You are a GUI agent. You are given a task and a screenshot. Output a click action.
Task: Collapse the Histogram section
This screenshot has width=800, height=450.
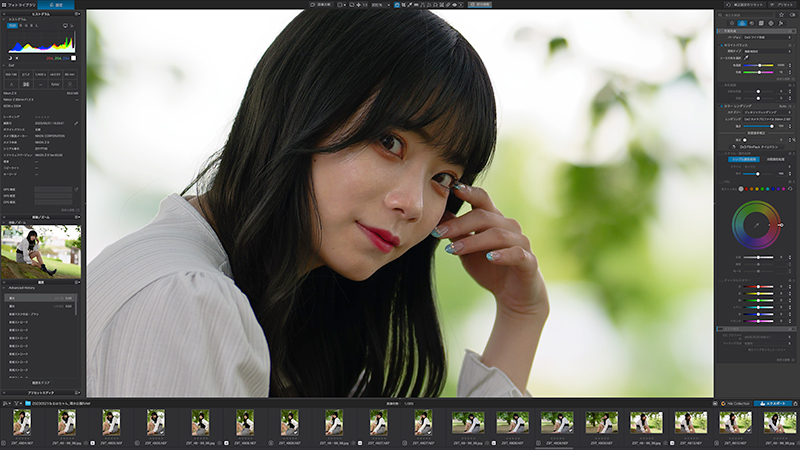(4, 19)
